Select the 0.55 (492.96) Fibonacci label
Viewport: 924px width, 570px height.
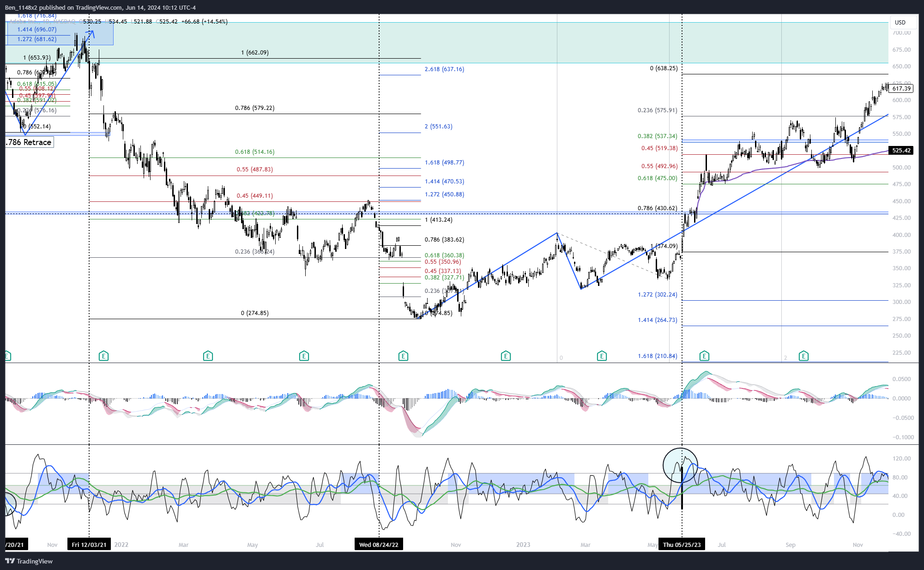pyautogui.click(x=659, y=166)
